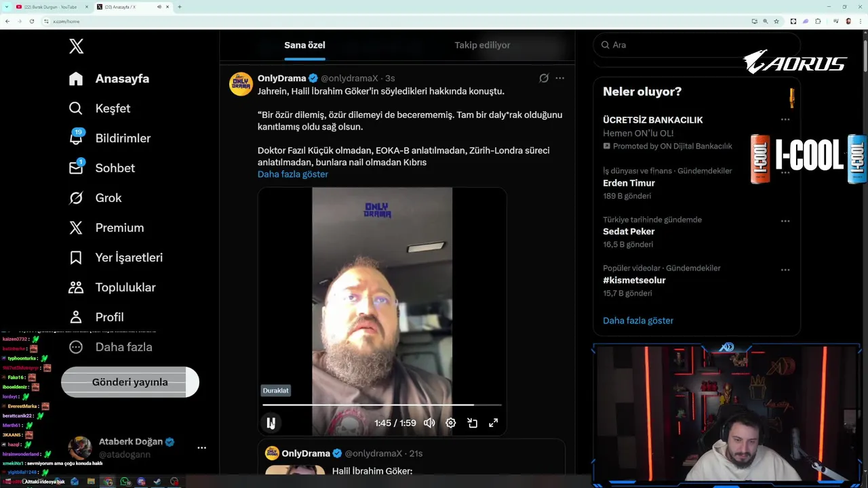The width and height of the screenshot is (868, 488).
Task: Open a new browser tab
Action: [180, 7]
